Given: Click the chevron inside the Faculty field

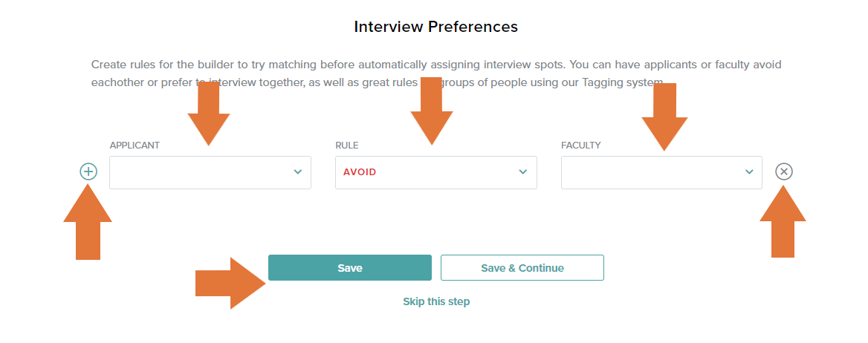Looking at the screenshot, I should coord(750,172).
